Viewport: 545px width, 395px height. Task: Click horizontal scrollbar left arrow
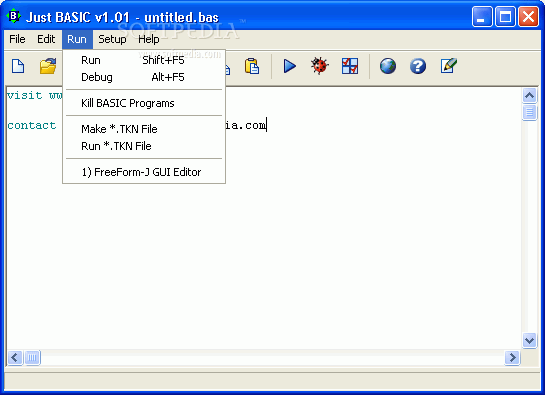click(15, 357)
